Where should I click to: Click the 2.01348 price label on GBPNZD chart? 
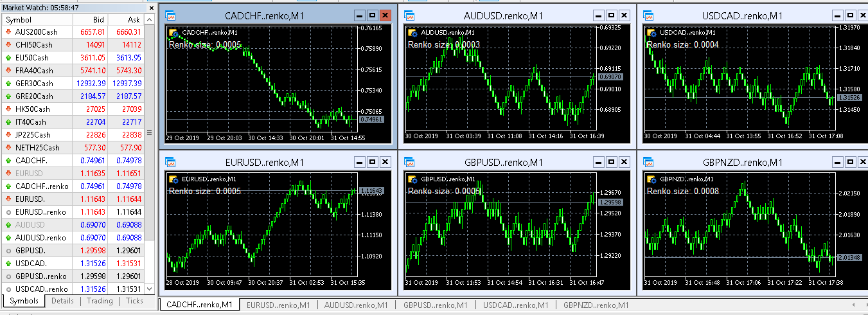[849, 257]
